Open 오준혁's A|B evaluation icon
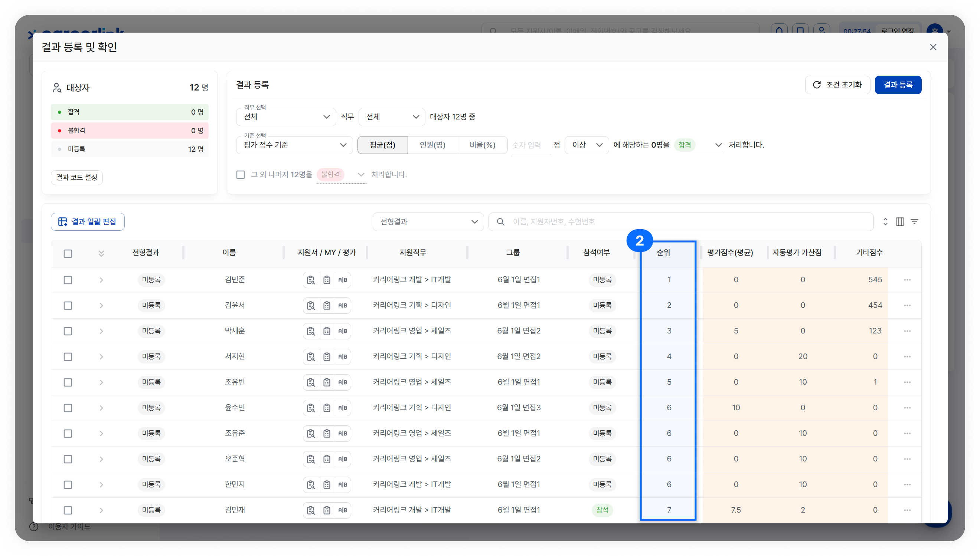This screenshot has height=556, width=980. (x=343, y=459)
